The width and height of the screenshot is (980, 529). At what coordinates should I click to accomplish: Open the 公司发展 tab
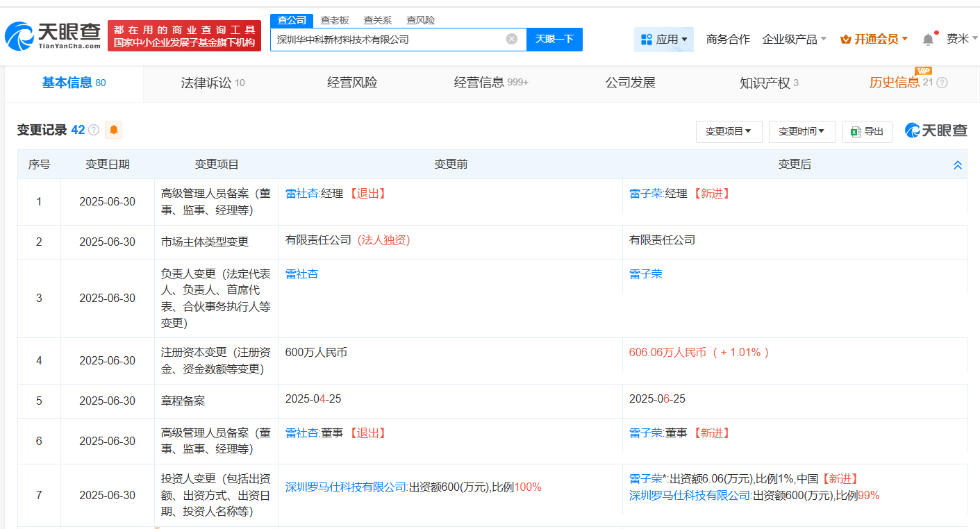630,83
